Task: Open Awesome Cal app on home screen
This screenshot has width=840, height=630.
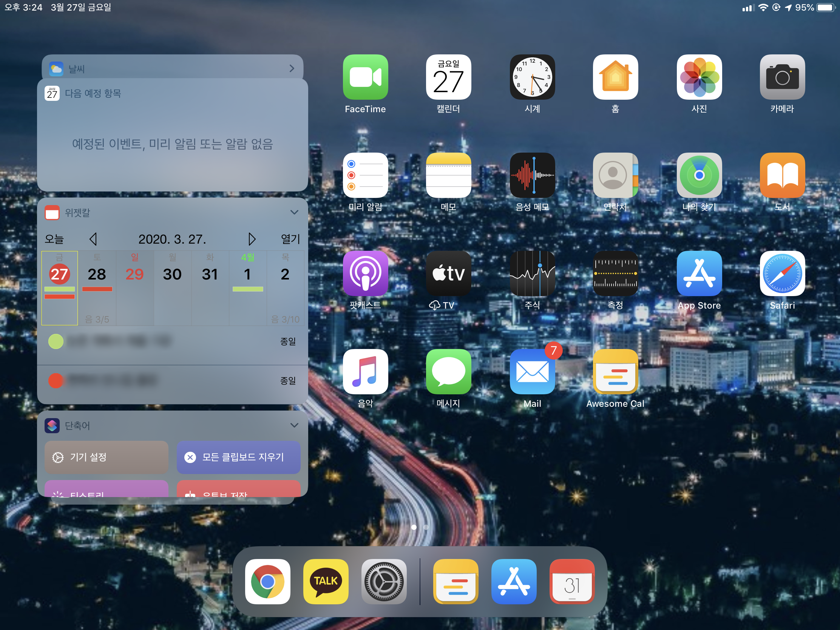Action: click(615, 372)
